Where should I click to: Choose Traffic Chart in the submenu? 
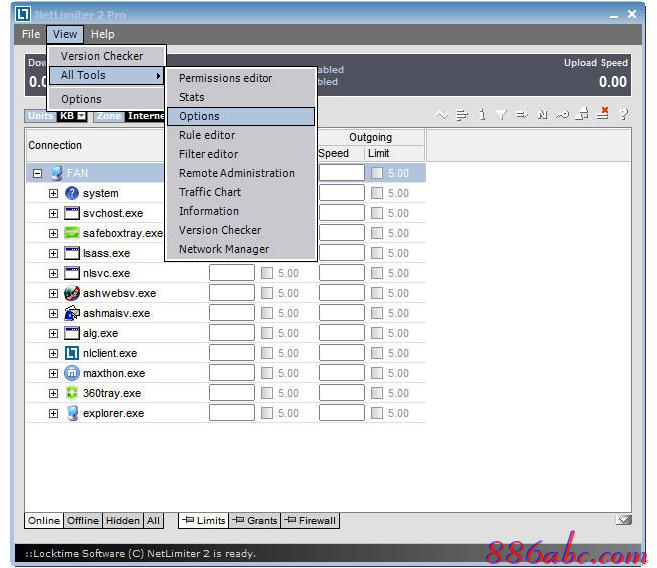pyautogui.click(x=210, y=192)
